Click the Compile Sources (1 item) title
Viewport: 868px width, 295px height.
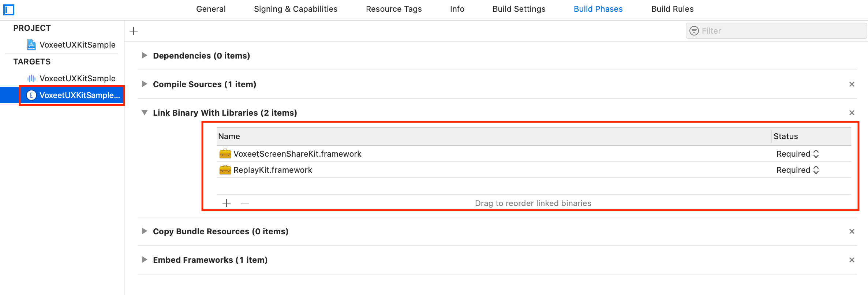coord(205,84)
